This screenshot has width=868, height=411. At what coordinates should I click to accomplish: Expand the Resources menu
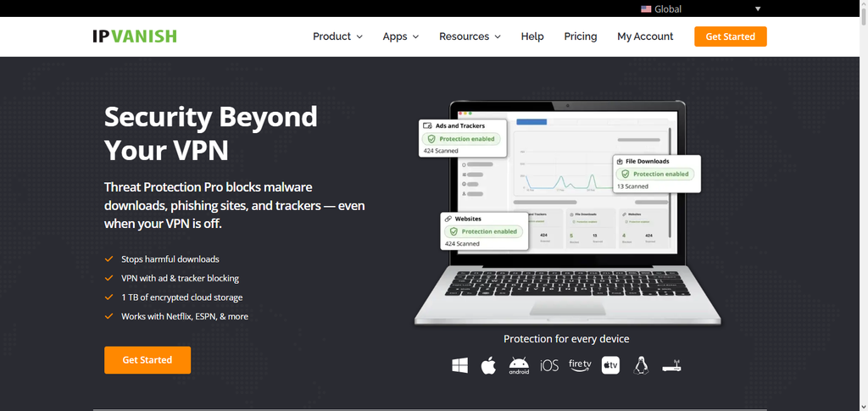click(x=470, y=36)
